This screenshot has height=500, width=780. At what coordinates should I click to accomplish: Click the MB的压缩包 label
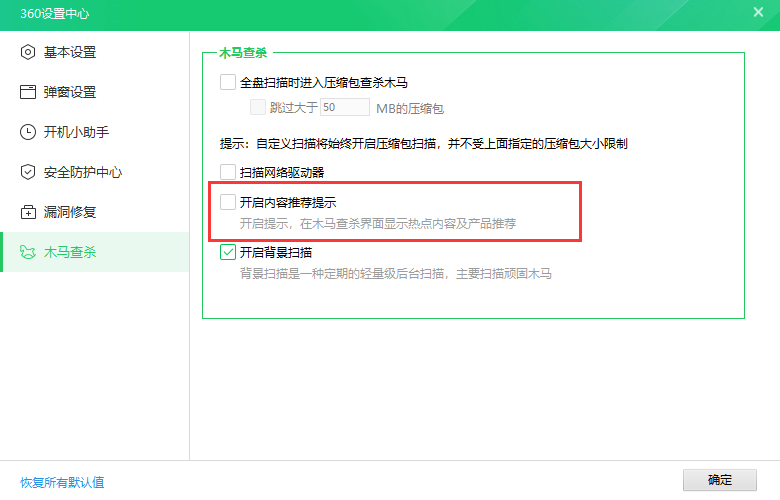(410, 108)
